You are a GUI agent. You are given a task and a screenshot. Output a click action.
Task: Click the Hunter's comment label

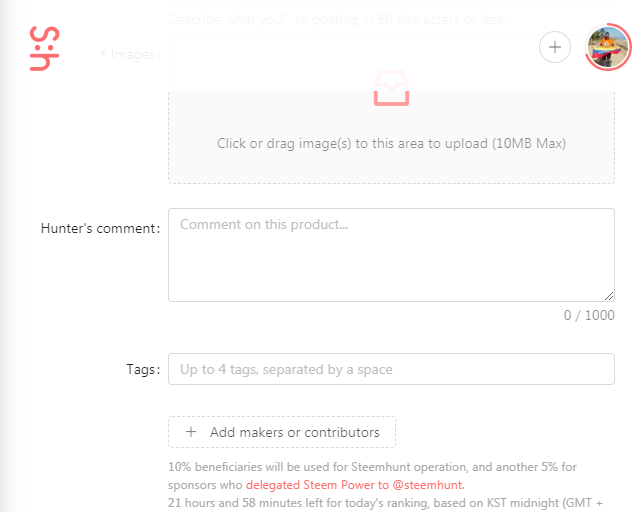[100, 228]
